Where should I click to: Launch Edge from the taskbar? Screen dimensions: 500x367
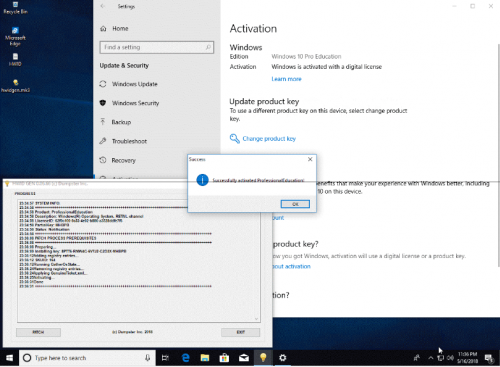(x=186, y=358)
